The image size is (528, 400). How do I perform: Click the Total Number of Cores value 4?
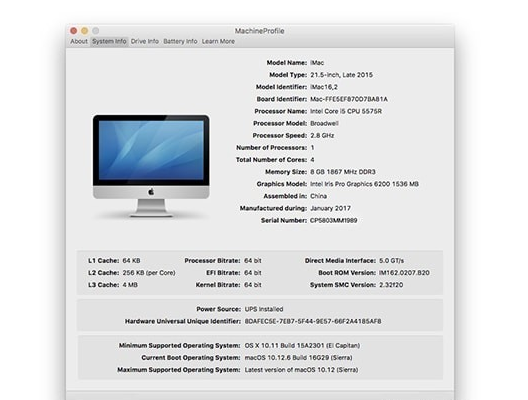[312, 160]
